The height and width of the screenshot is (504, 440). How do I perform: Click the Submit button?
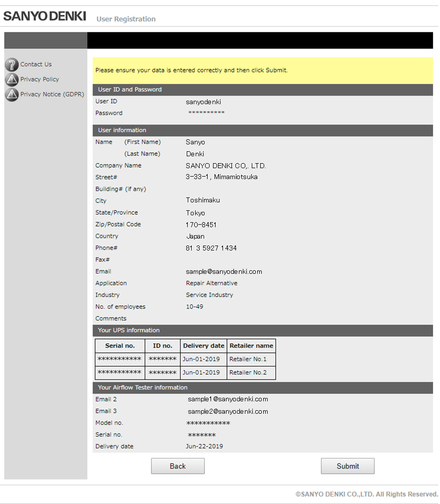coord(348,466)
